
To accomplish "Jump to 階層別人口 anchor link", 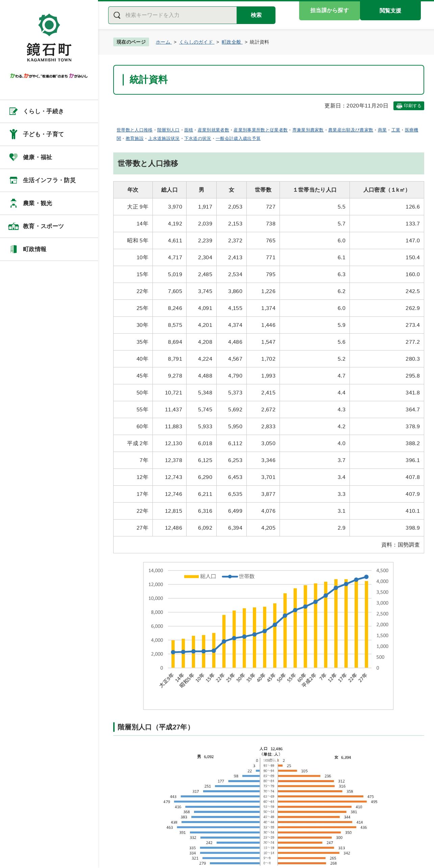I will tap(168, 130).
